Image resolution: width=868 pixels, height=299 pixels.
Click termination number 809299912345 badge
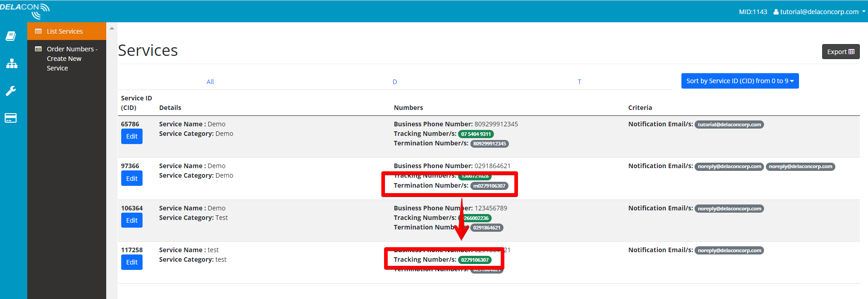489,144
